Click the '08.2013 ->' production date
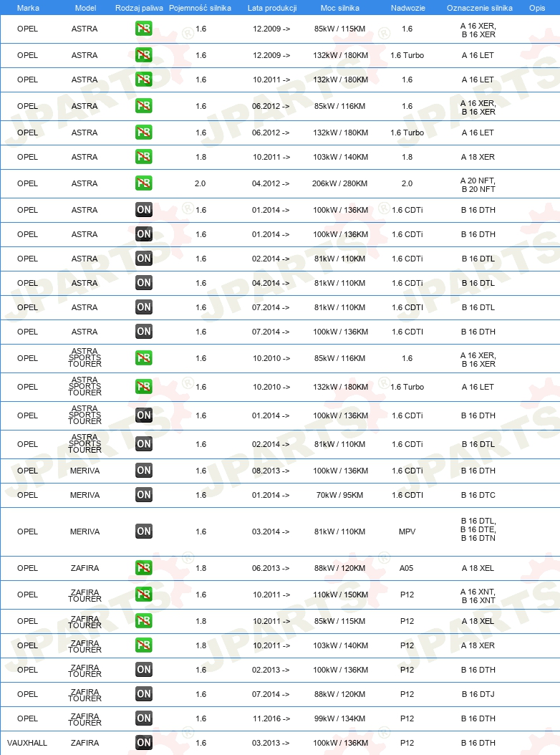The width and height of the screenshot is (560, 755). tap(271, 471)
